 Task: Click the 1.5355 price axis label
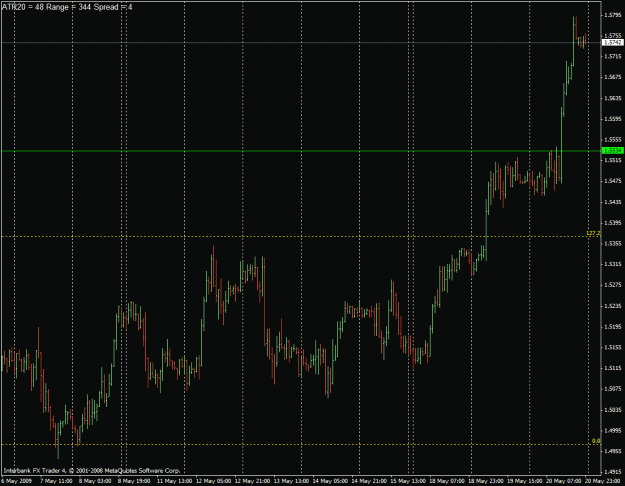click(613, 243)
